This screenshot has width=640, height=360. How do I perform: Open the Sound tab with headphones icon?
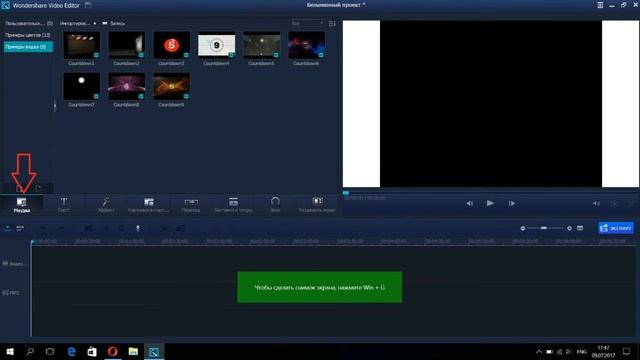275,205
